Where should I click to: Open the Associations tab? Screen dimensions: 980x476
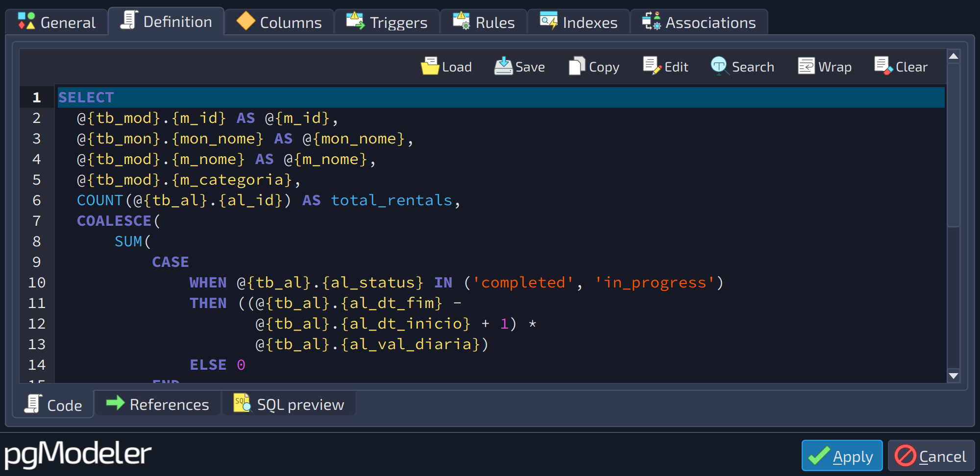pos(699,23)
